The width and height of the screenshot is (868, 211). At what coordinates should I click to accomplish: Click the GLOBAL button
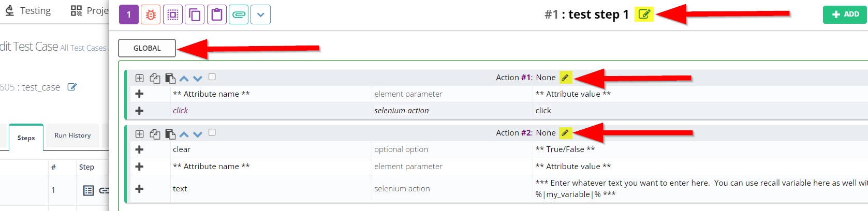(x=147, y=48)
